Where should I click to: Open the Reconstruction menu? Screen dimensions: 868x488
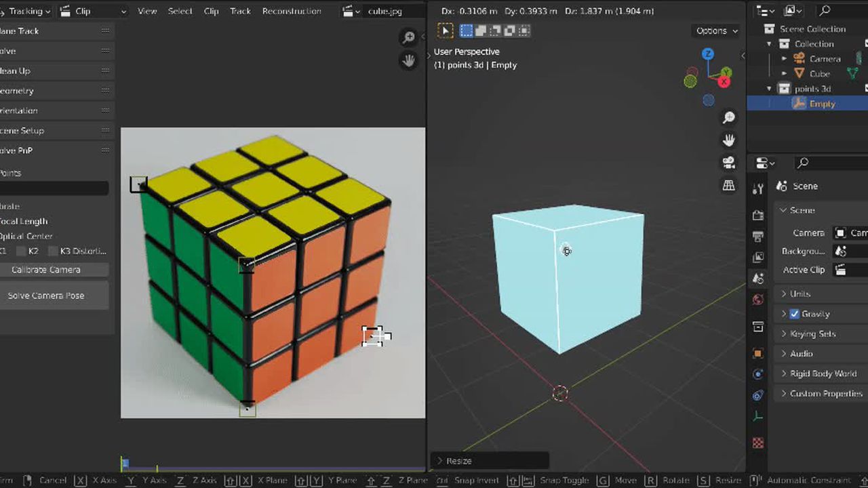coord(292,11)
